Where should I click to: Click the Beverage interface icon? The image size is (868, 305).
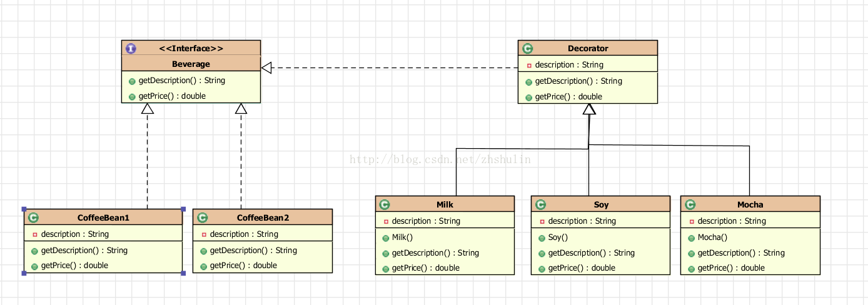point(131,48)
